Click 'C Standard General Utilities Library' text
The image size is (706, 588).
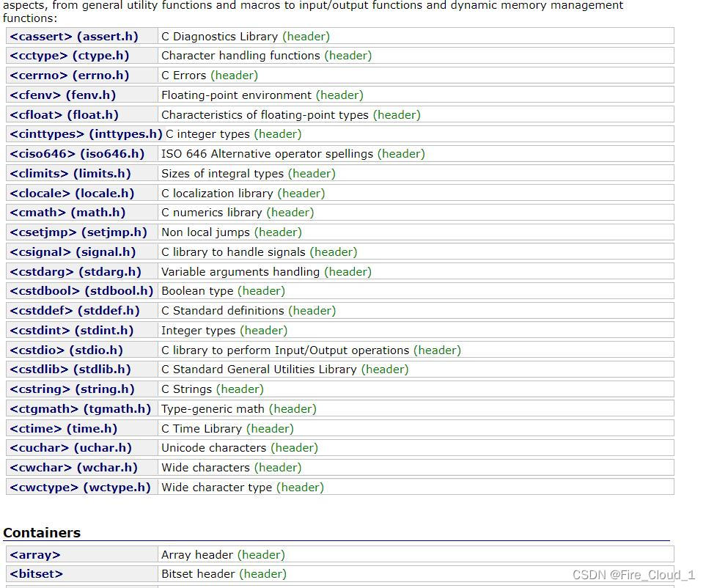point(260,370)
